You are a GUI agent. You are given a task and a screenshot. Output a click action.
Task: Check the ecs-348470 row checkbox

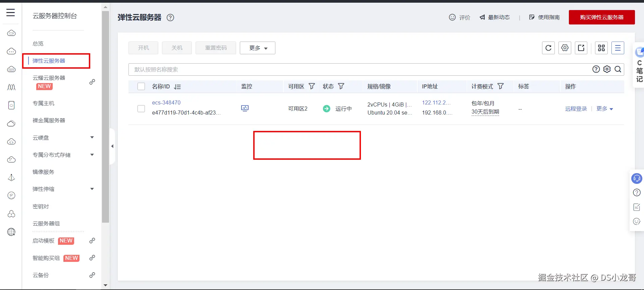141,109
